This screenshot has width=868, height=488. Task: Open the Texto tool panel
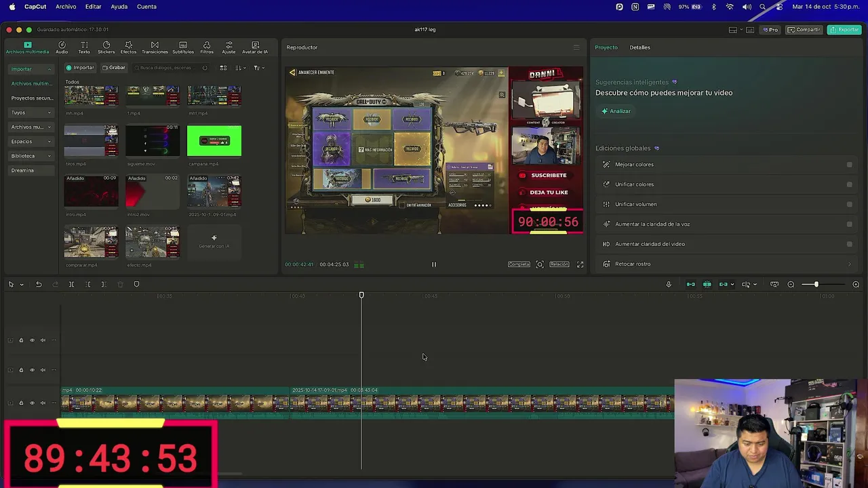84,47
